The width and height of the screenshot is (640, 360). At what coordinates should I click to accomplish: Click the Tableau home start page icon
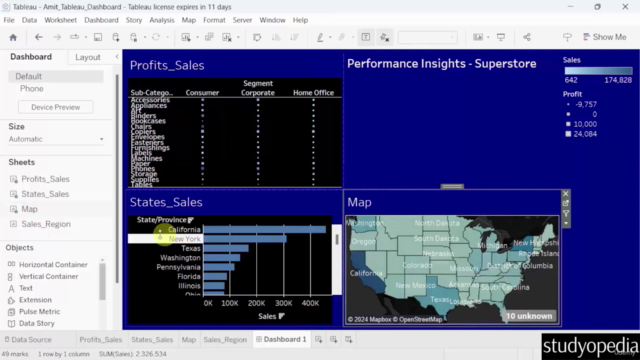[x=13, y=38]
